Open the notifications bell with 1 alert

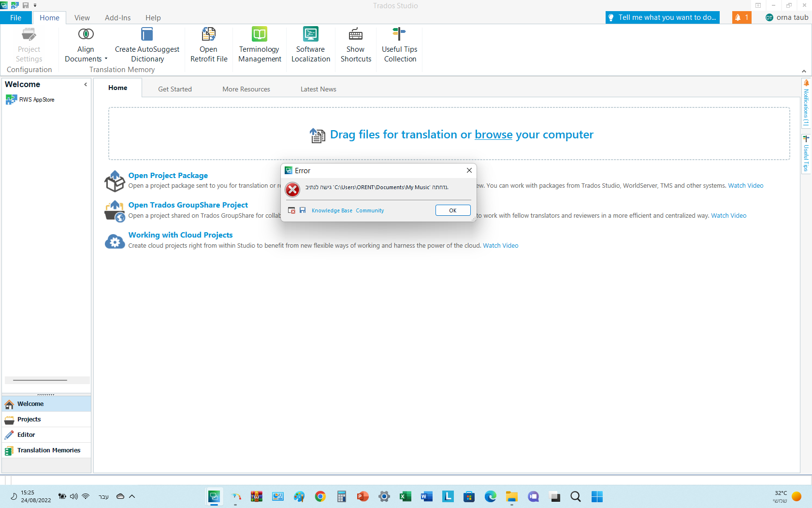tap(741, 17)
